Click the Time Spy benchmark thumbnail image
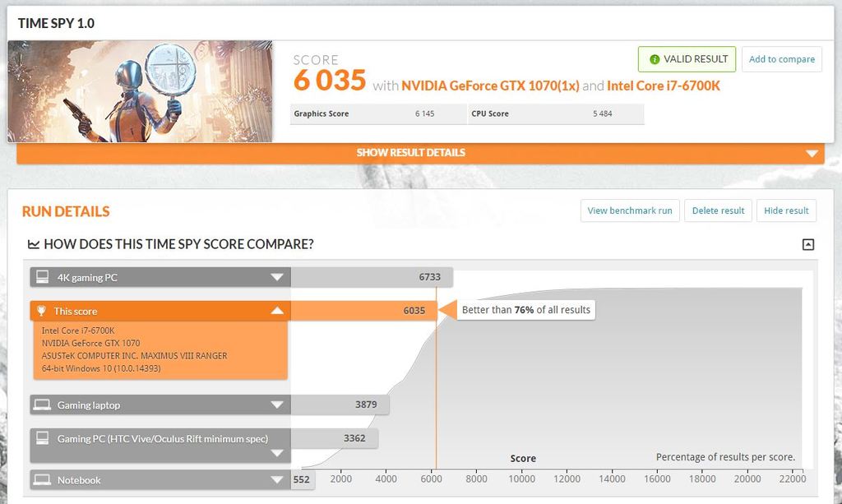 pyautogui.click(x=140, y=91)
